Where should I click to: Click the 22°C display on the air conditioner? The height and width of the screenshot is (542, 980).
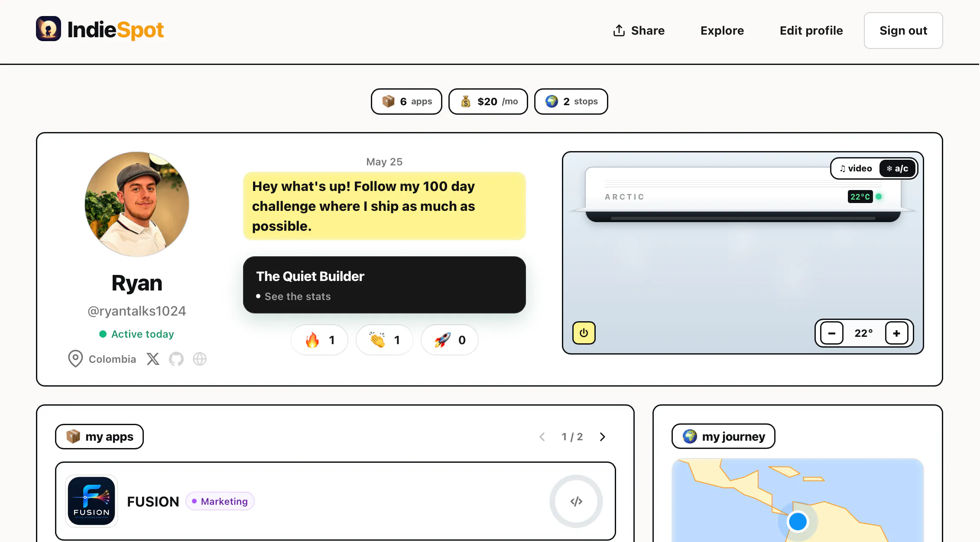(x=860, y=197)
